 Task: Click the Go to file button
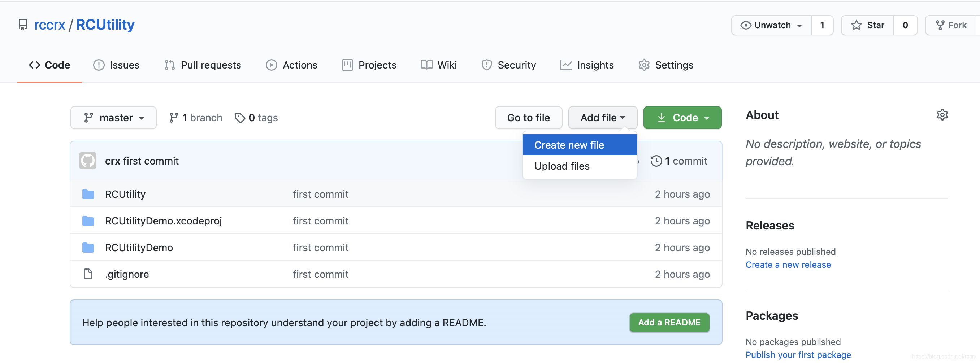[528, 118]
